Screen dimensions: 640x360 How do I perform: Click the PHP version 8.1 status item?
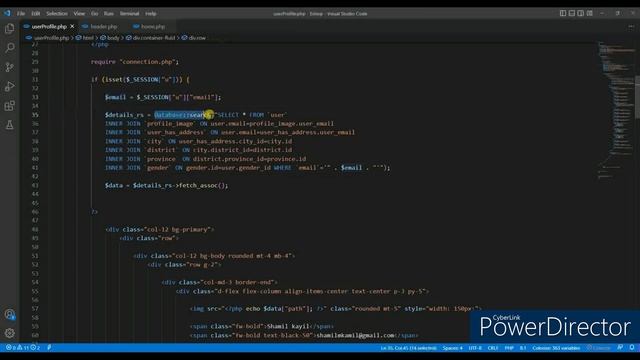pos(523,348)
